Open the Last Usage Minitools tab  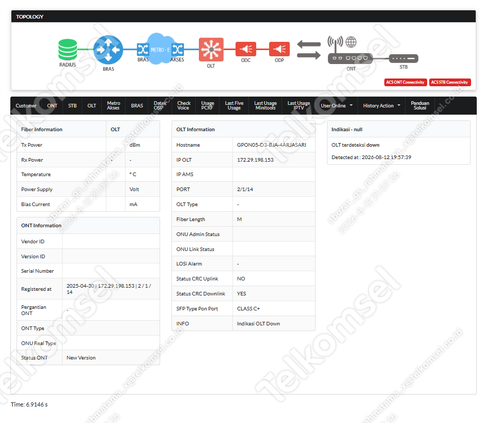point(265,106)
